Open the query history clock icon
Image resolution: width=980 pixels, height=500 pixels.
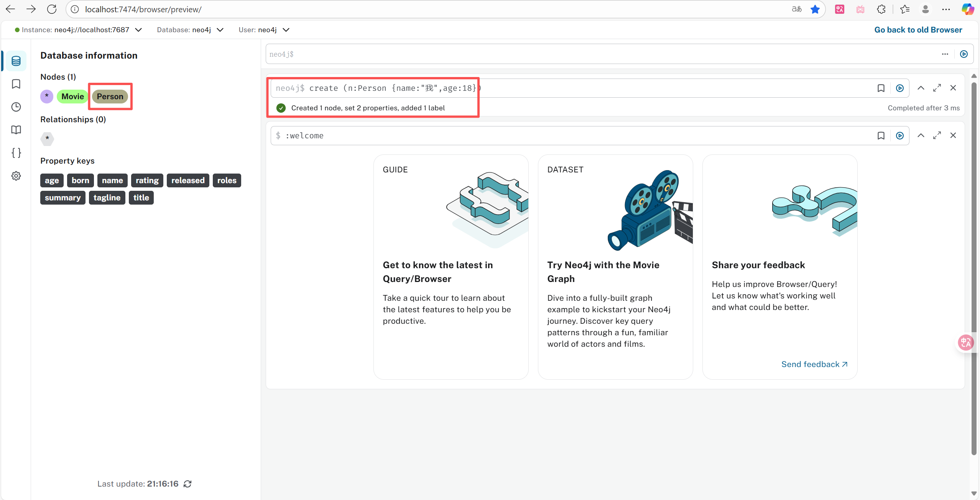[x=16, y=107]
